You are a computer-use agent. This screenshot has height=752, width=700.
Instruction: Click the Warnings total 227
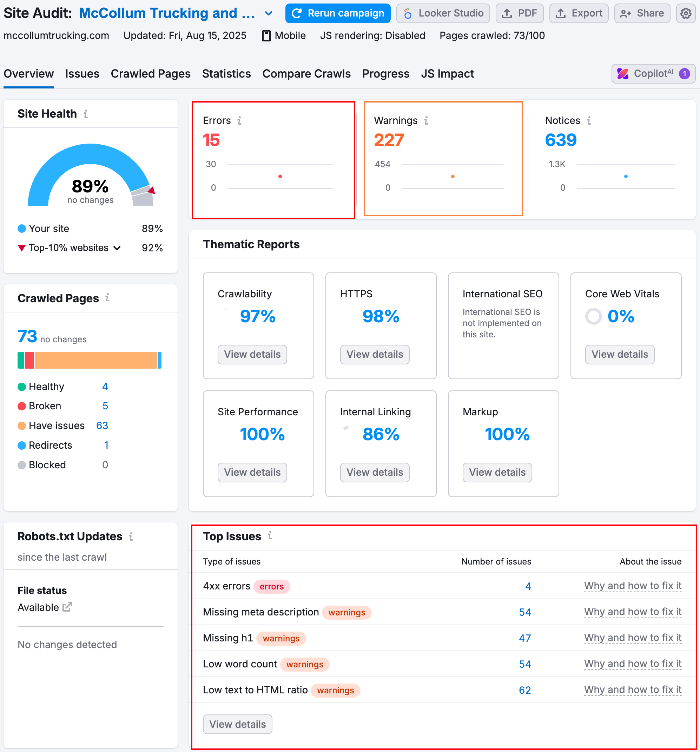pyautogui.click(x=389, y=140)
